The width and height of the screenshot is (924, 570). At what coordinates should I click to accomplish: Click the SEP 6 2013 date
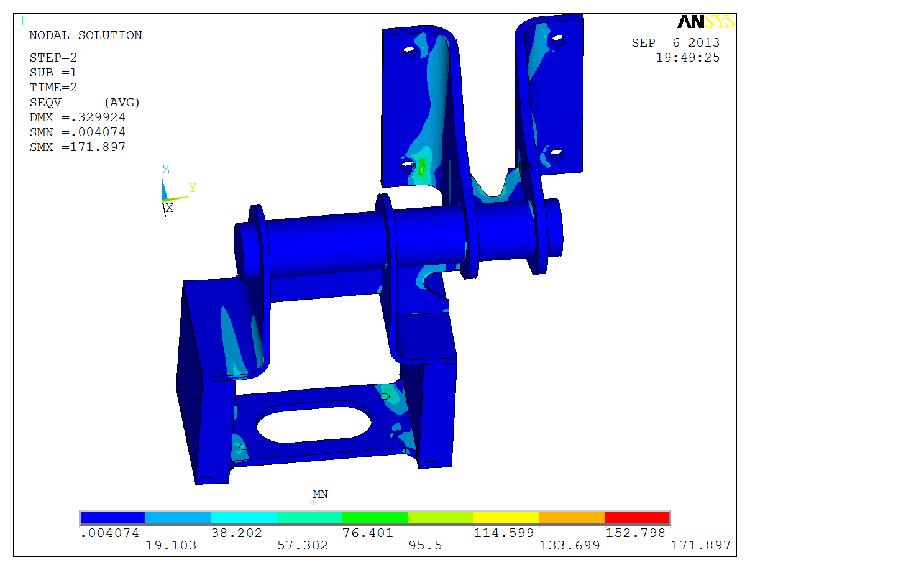click(675, 43)
